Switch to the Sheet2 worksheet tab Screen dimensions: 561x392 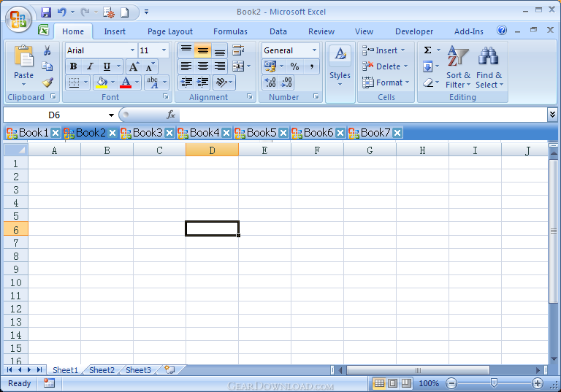point(102,370)
